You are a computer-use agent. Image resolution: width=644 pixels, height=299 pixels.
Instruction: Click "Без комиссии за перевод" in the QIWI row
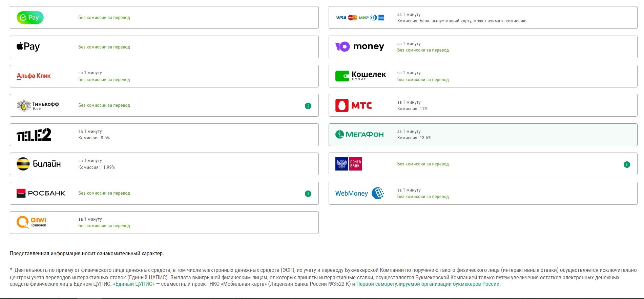point(104,226)
